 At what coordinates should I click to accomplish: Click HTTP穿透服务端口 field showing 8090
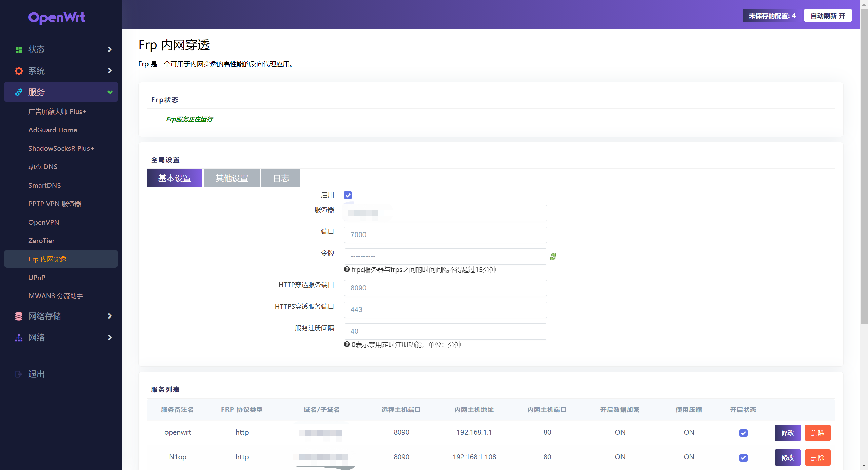click(x=445, y=288)
